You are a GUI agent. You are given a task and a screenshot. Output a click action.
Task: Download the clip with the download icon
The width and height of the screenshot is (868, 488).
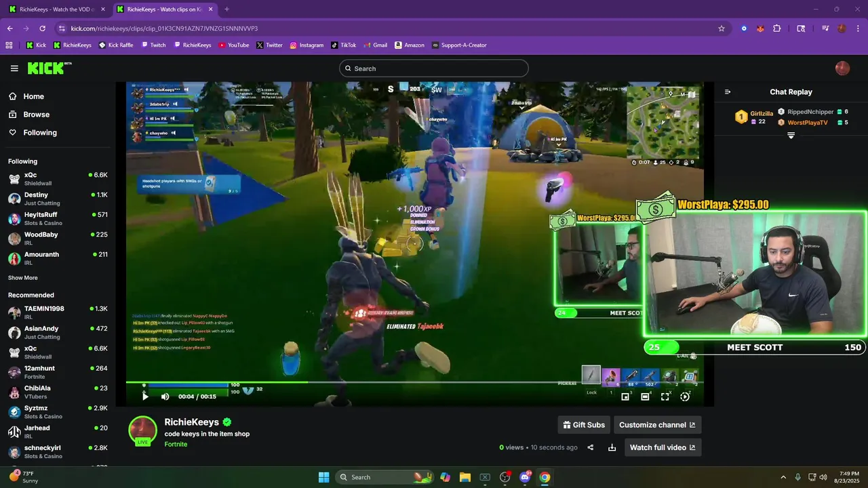click(612, 447)
